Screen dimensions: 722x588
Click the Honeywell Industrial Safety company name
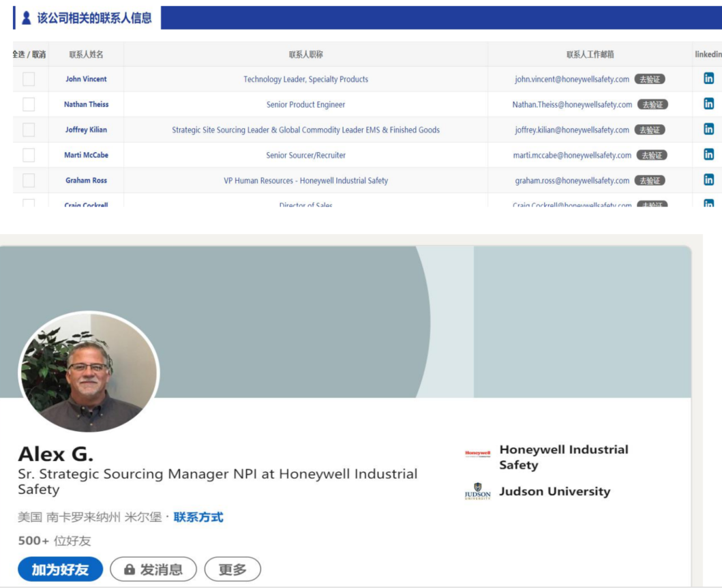[564, 456]
